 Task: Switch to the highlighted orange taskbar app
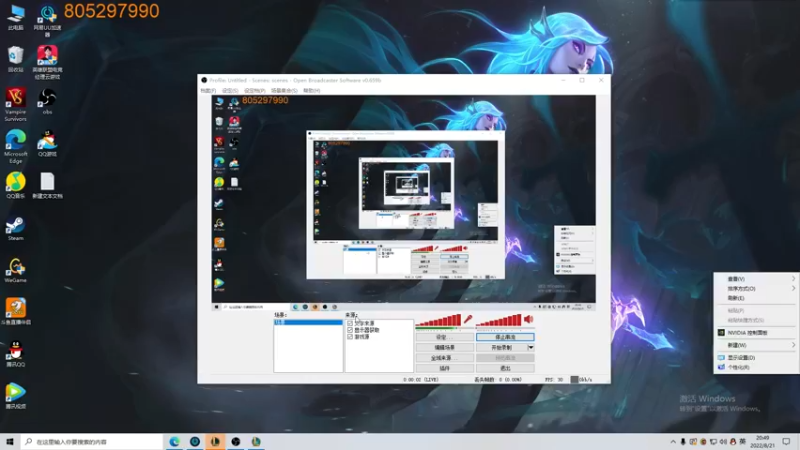215,441
